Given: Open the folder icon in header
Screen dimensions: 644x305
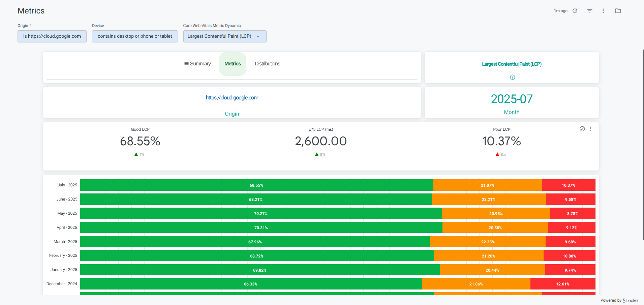Looking at the screenshot, I should point(618,11).
